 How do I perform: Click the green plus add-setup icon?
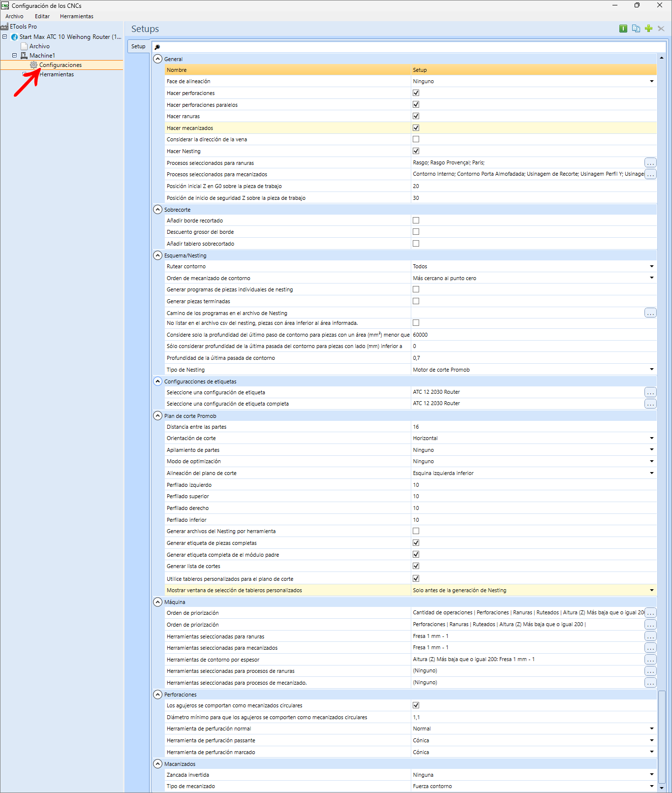click(648, 29)
